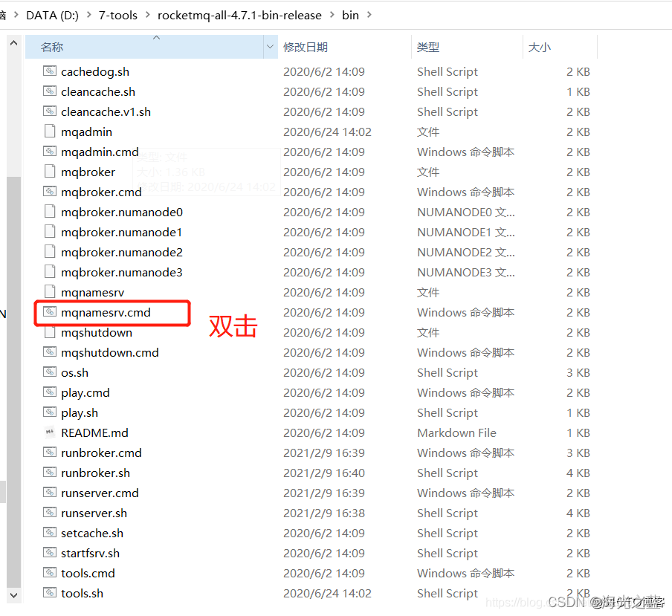672x616 pixels.
Task: Select the mqbroker.cmd file name
Action: (x=101, y=192)
